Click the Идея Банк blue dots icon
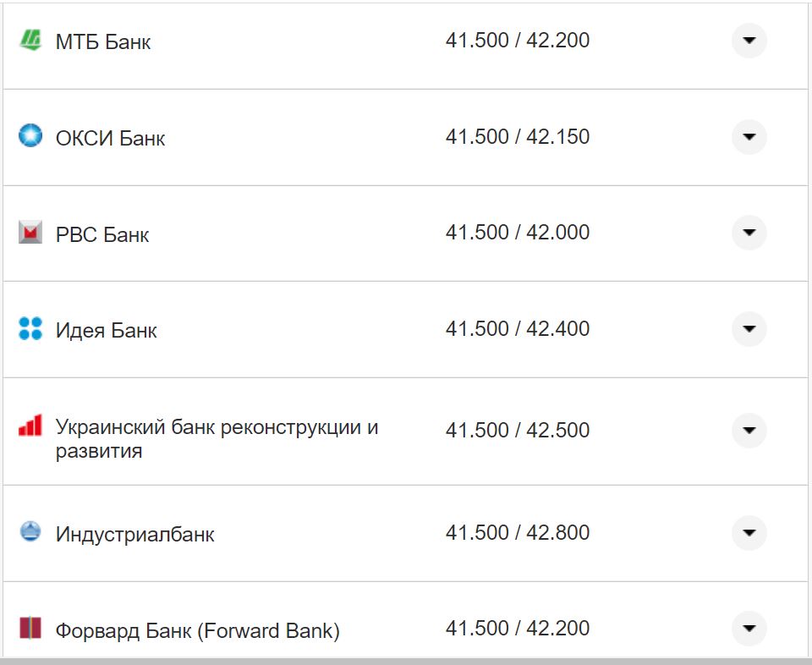The height and width of the screenshot is (665, 812). click(30, 329)
